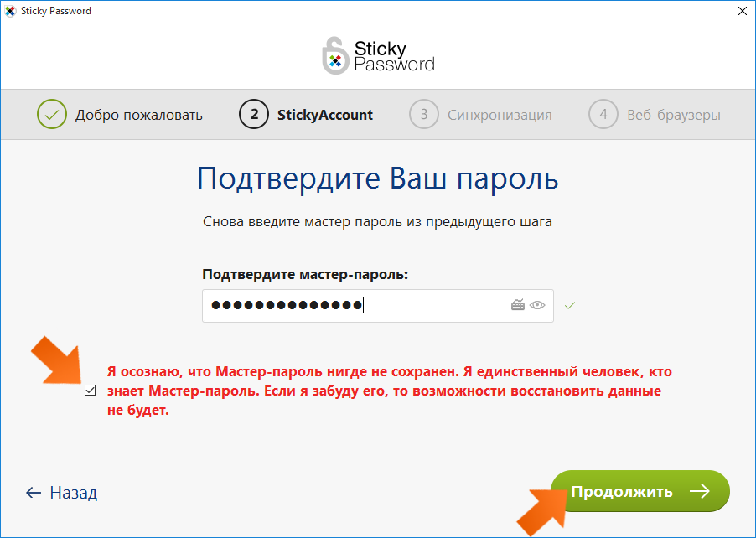Screen dimensions: 756x538
Task: Go to the Добро пожаловать step
Action: 139,115
